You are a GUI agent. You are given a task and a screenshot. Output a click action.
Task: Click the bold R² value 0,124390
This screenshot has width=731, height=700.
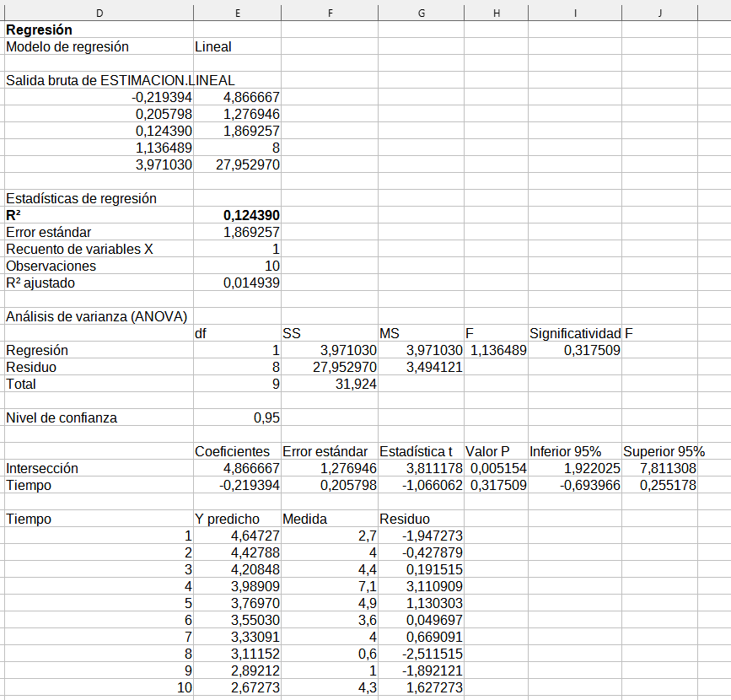(x=251, y=216)
